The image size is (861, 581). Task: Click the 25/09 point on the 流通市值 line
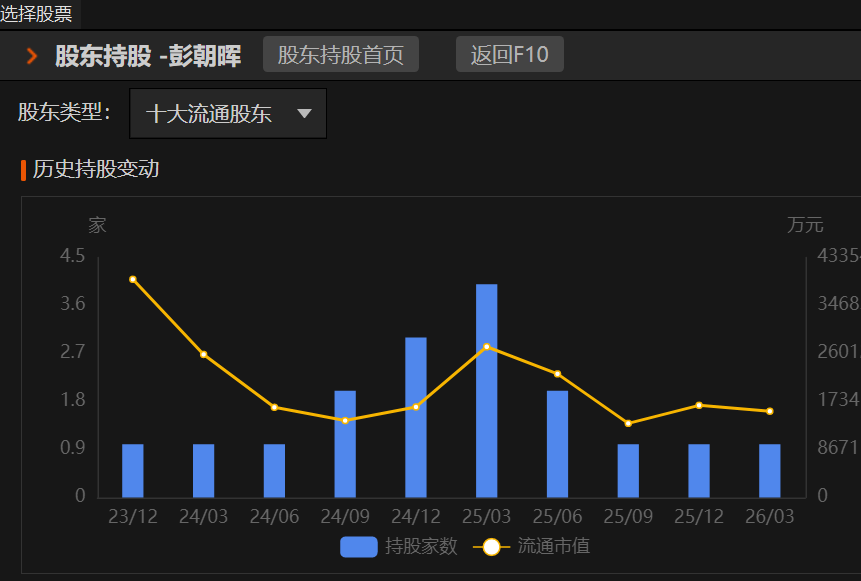(x=628, y=423)
